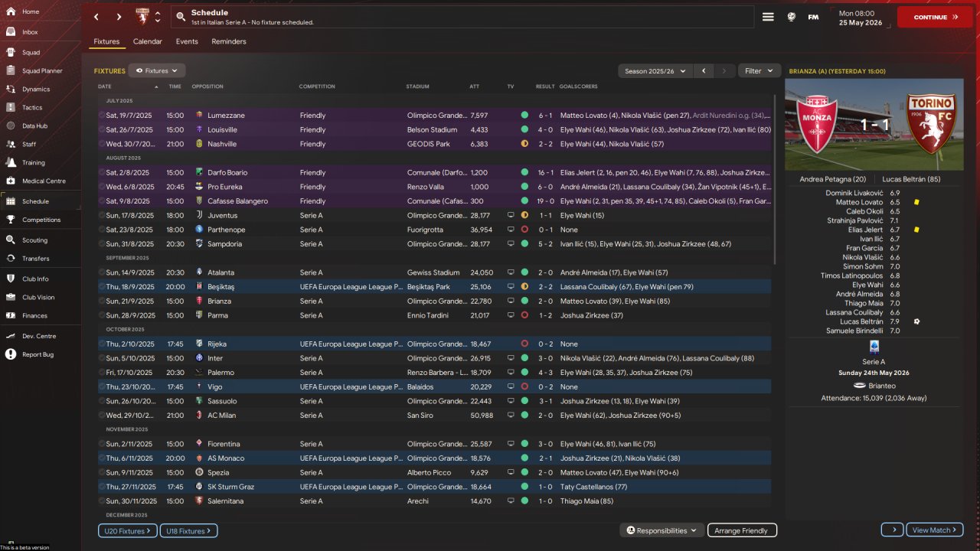Switch to the Reminders tab
980x551 pixels.
pos(229,41)
